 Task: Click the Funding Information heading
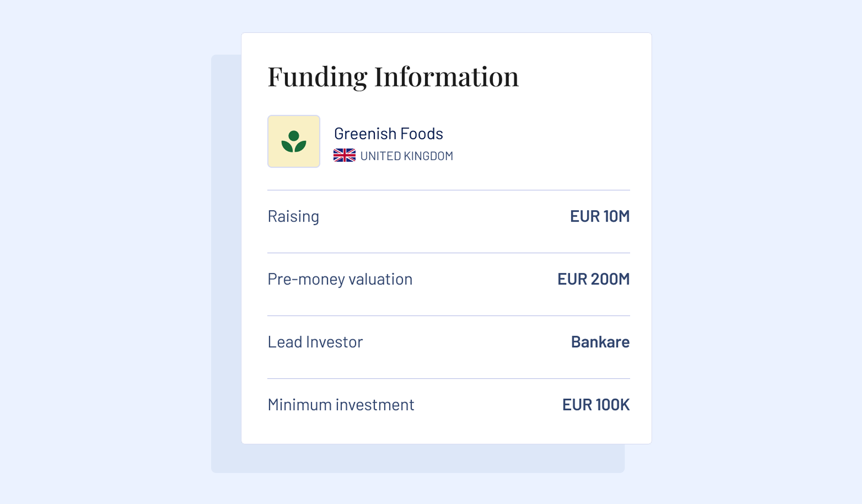[x=393, y=77]
